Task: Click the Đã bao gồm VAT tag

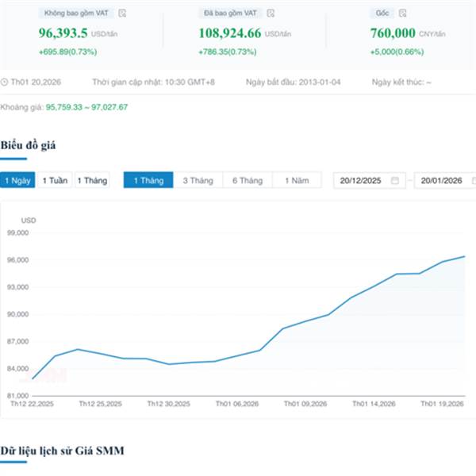Action: 231,13
